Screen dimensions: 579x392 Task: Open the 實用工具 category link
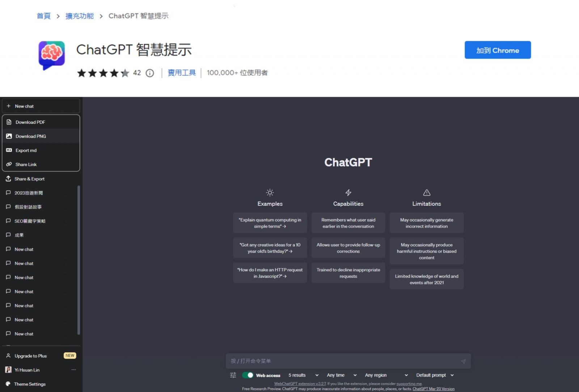click(182, 73)
